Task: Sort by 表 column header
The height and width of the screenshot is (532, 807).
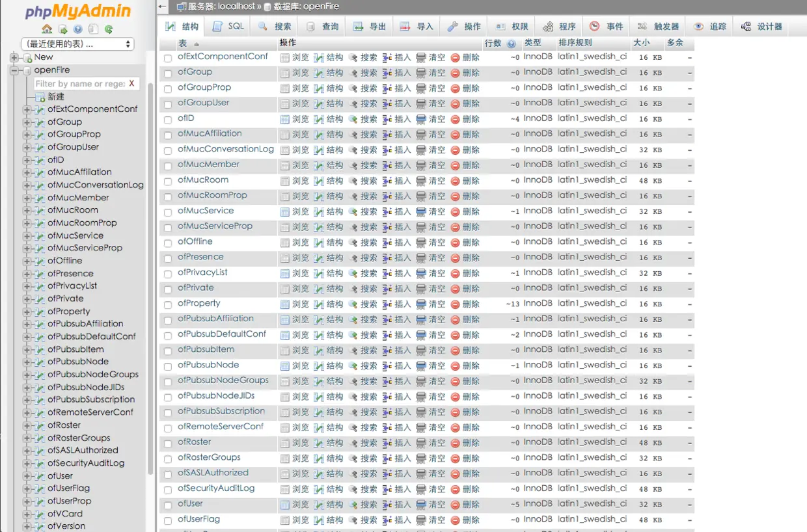Action: click(183, 44)
